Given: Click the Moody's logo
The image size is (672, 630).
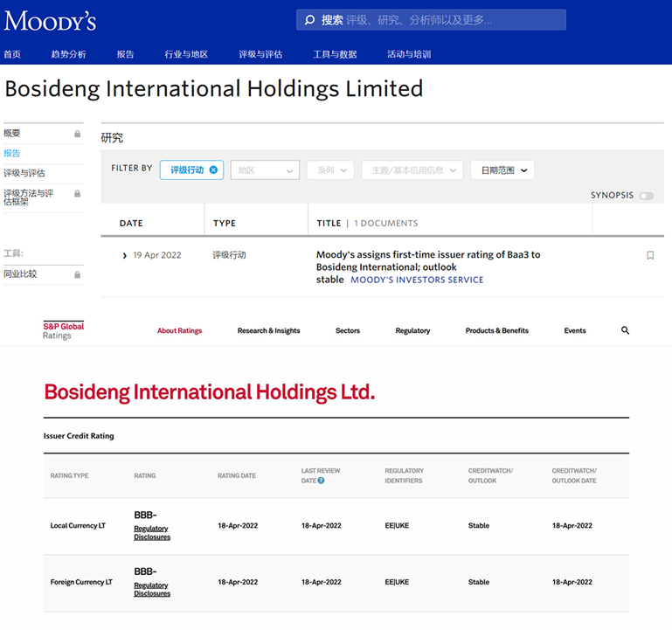Looking at the screenshot, I should tap(50, 21).
